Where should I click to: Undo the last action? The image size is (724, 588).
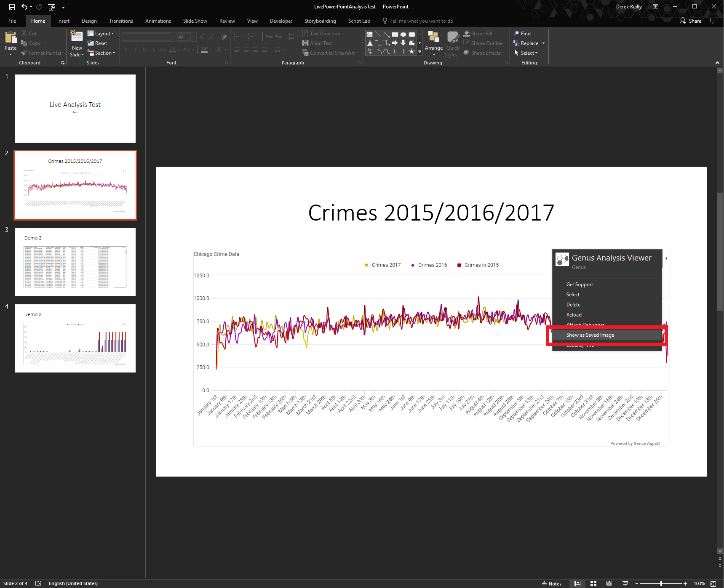(x=24, y=7)
